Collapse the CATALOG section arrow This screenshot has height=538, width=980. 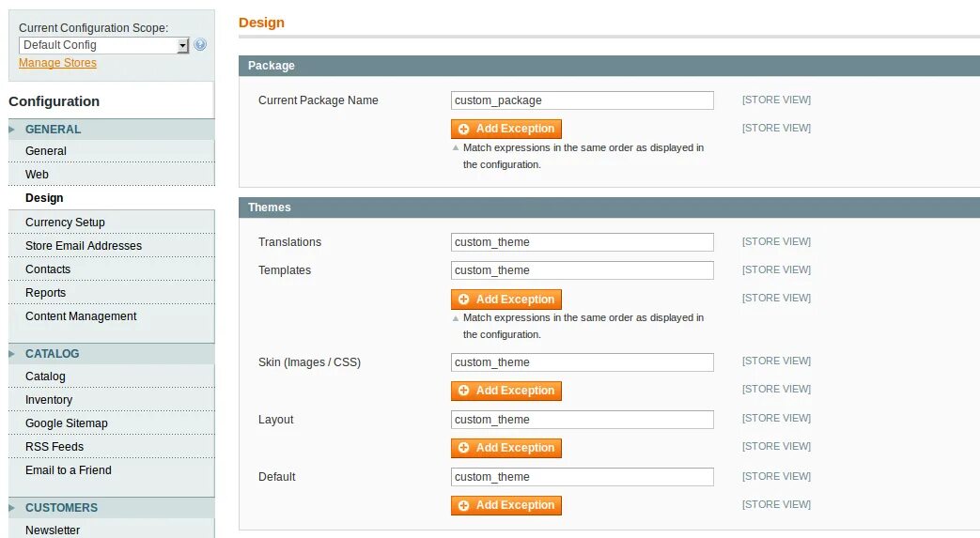coord(12,354)
